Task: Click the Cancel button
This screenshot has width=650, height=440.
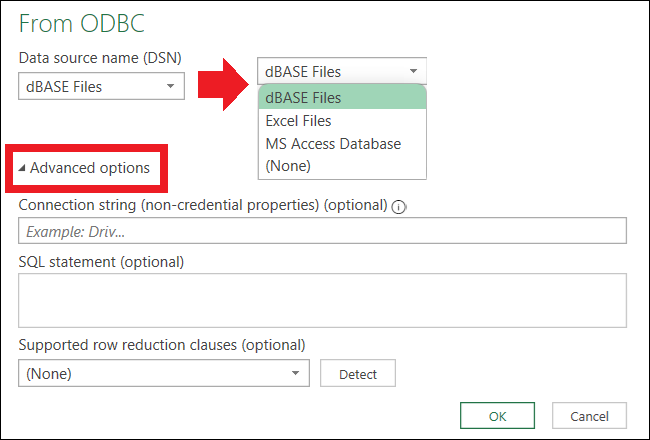Action: 589,416
